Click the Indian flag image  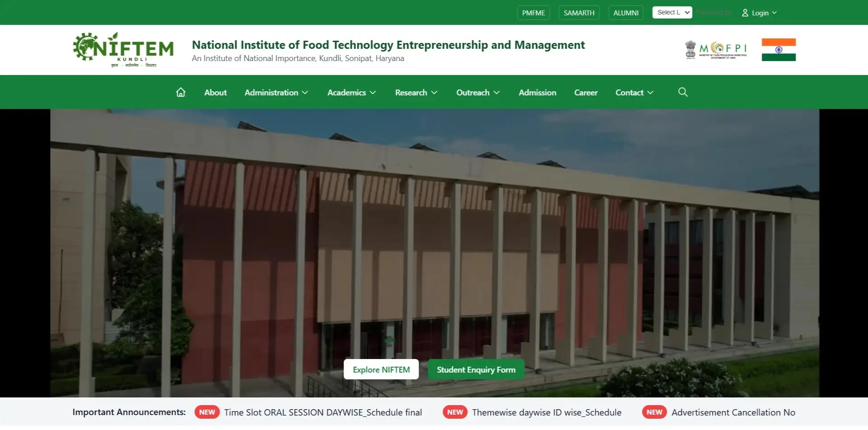pyautogui.click(x=778, y=50)
